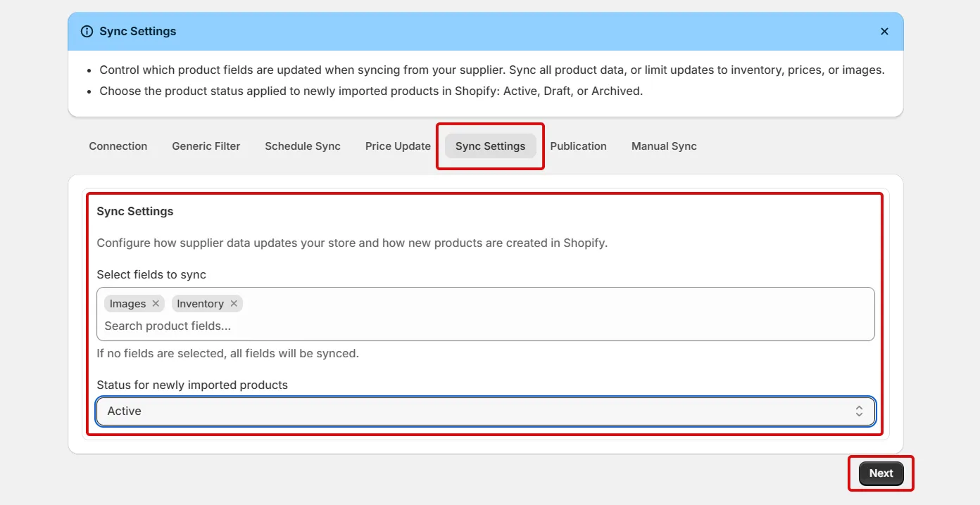Focus the Search product fields input
The width and height of the screenshot is (980, 505).
coord(486,326)
